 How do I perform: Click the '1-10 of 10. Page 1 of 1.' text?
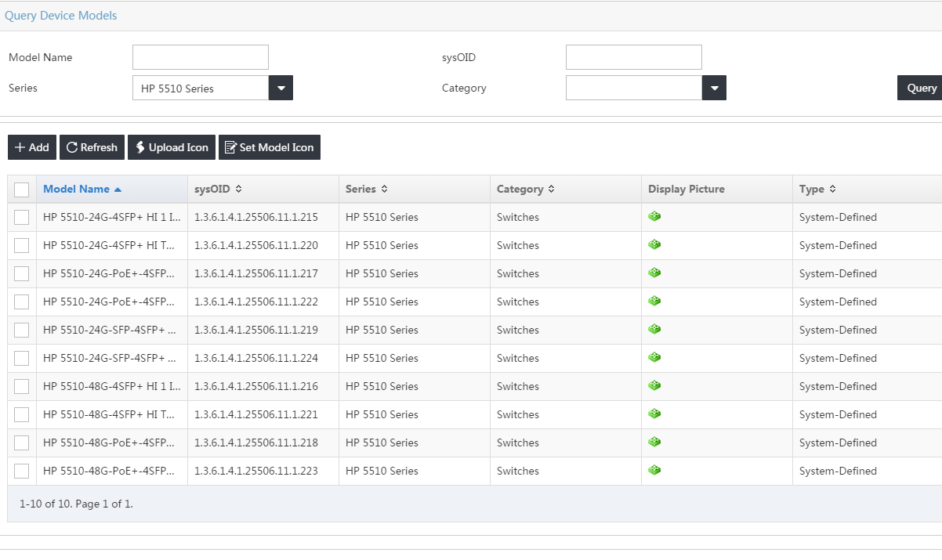coord(76,504)
